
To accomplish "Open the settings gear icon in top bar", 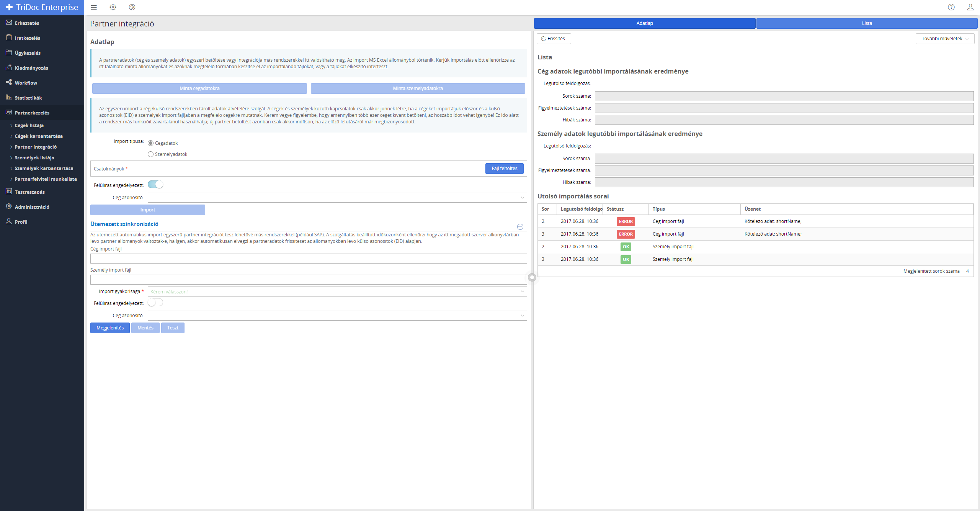I will 113,7.
